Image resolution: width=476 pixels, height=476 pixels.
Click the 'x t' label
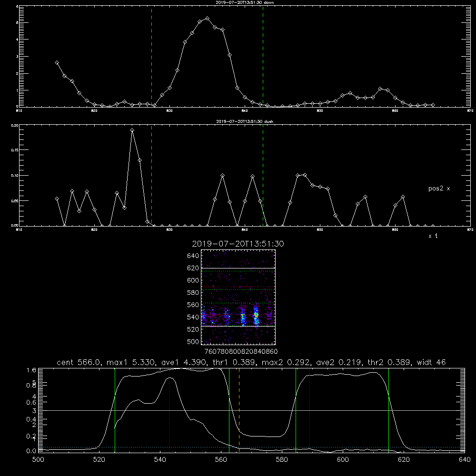(433, 236)
